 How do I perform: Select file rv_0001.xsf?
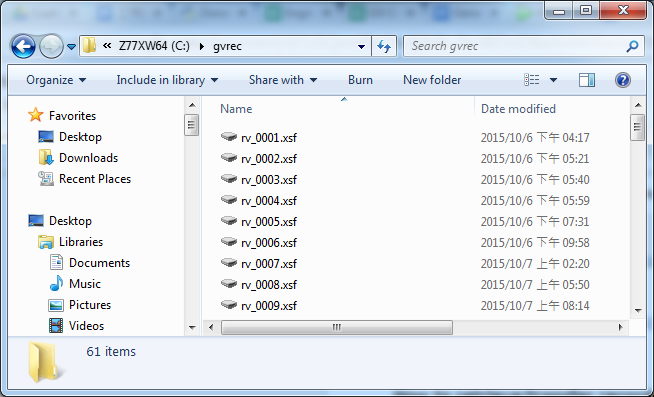pos(269,138)
